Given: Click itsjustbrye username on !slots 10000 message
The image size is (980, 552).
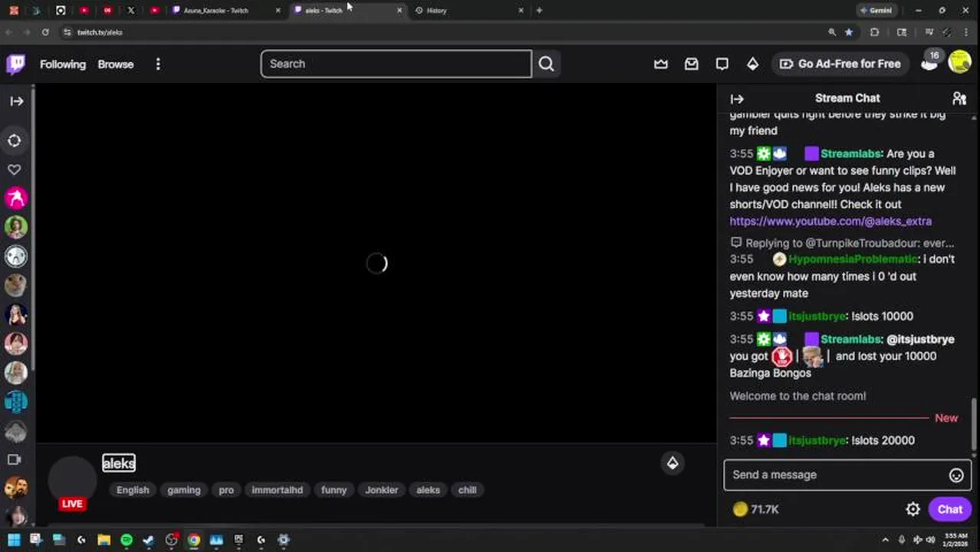Looking at the screenshot, I should pyautogui.click(x=817, y=316).
